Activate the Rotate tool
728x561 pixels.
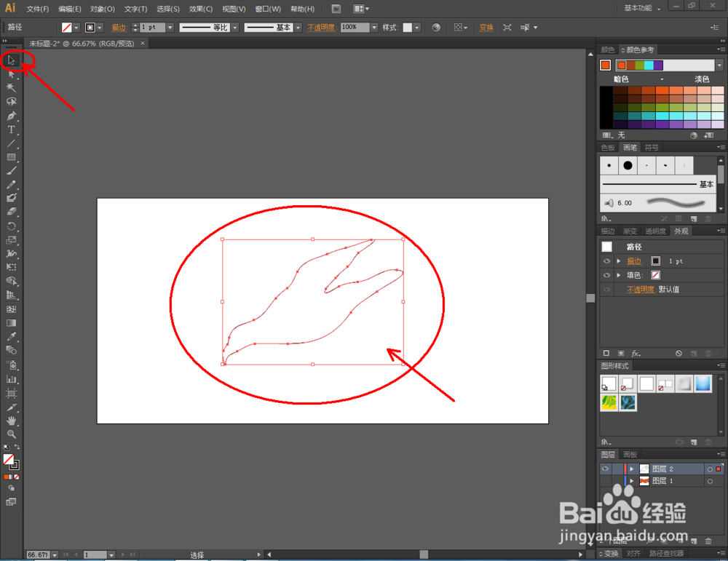pos(11,226)
